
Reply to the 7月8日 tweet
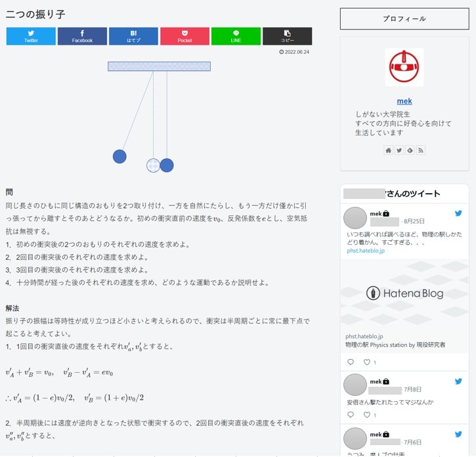[351, 414]
